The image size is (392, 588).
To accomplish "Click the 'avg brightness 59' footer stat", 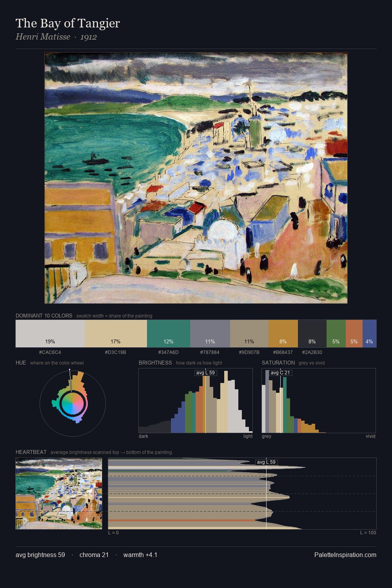I will click(40, 555).
